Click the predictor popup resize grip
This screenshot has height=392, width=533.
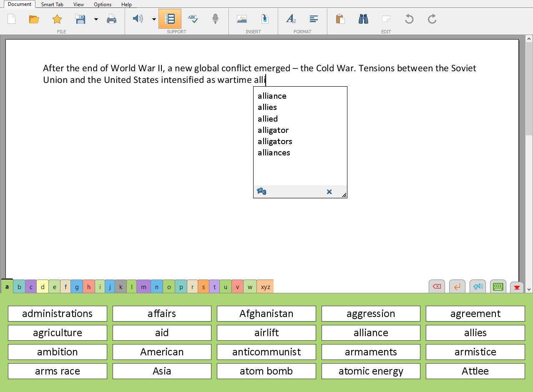[x=344, y=195]
